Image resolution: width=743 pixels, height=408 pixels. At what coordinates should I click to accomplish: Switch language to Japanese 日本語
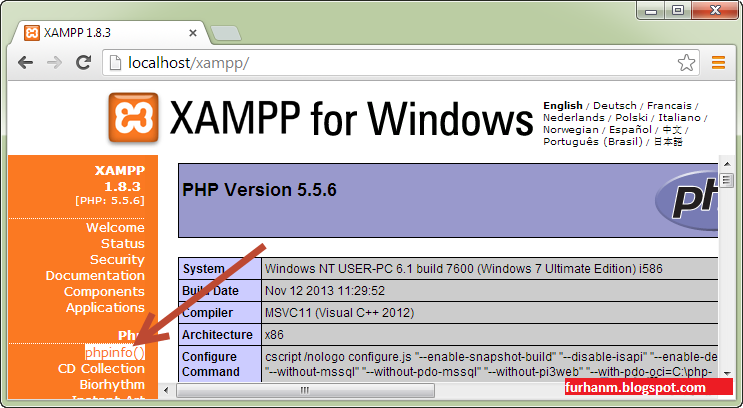pos(668,142)
